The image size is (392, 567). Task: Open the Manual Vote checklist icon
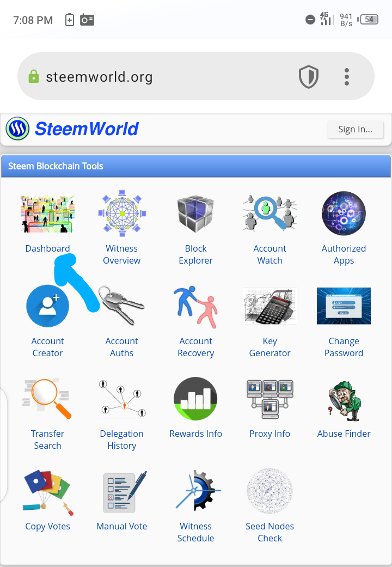click(x=125, y=492)
